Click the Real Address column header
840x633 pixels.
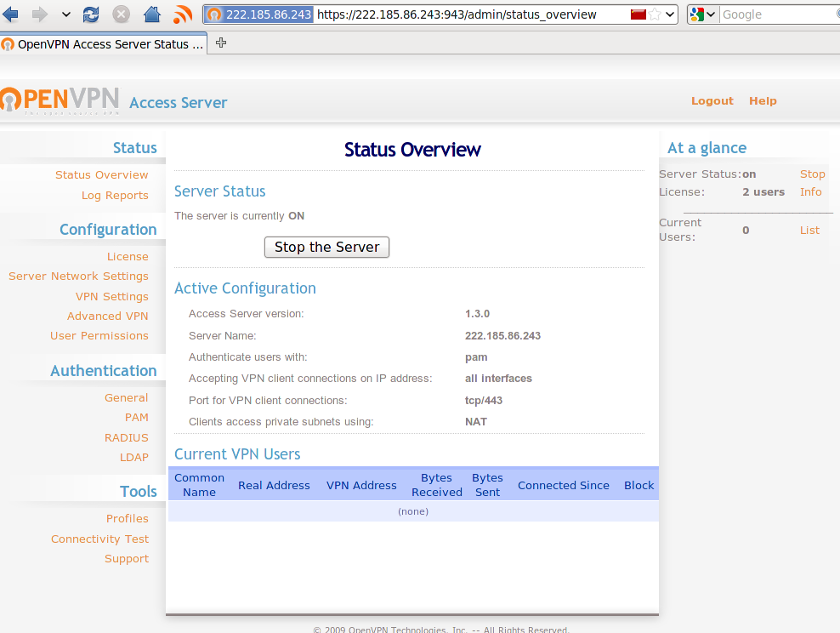point(274,485)
